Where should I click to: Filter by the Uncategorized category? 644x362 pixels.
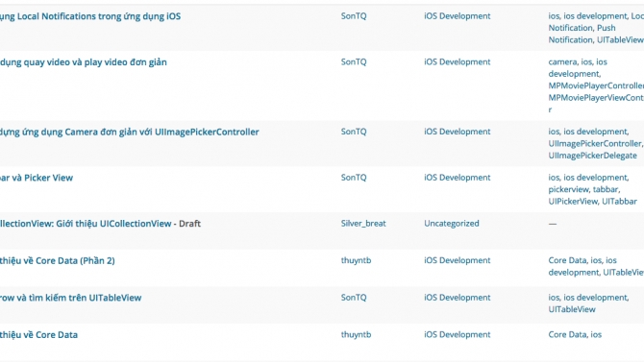[452, 224]
